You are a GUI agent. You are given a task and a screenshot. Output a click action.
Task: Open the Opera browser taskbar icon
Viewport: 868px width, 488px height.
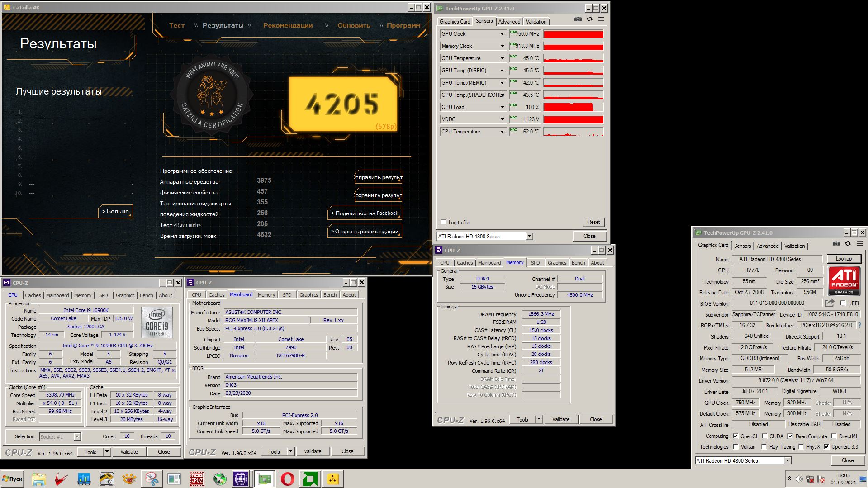click(x=287, y=479)
